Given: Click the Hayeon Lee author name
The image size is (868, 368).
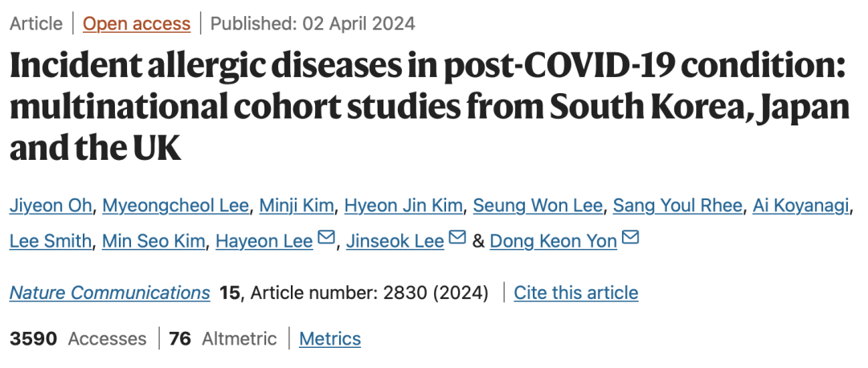Looking at the screenshot, I should coord(264,241).
